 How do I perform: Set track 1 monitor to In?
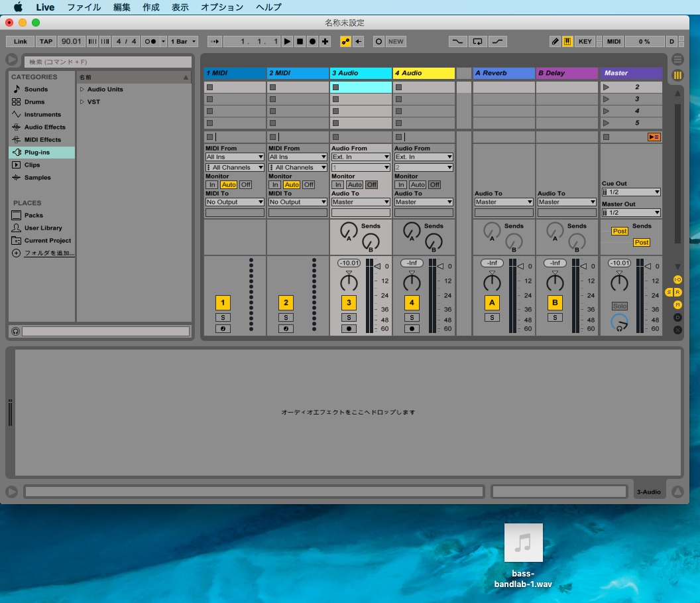(x=213, y=185)
